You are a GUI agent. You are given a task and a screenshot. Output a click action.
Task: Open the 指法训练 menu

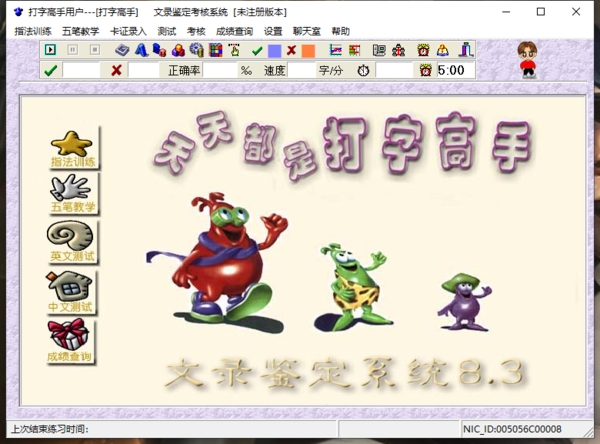(x=33, y=31)
